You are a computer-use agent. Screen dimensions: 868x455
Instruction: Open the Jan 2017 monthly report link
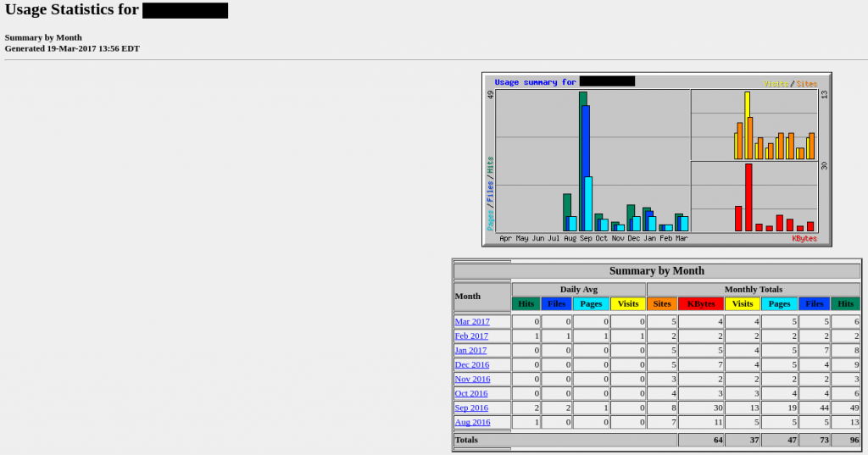(x=470, y=351)
